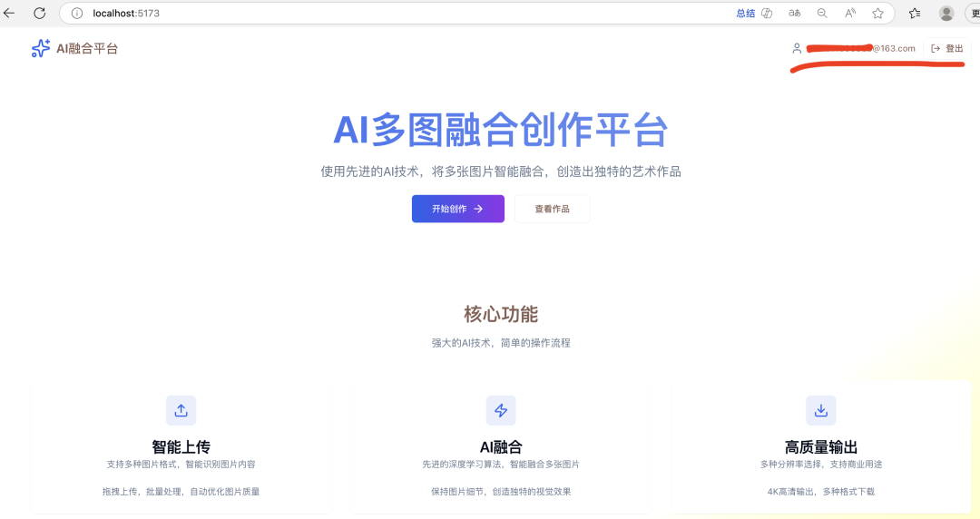This screenshot has width=980, height=519.
Task: Click the zoom magnifier icon in address bar
Action: pyautogui.click(x=822, y=13)
